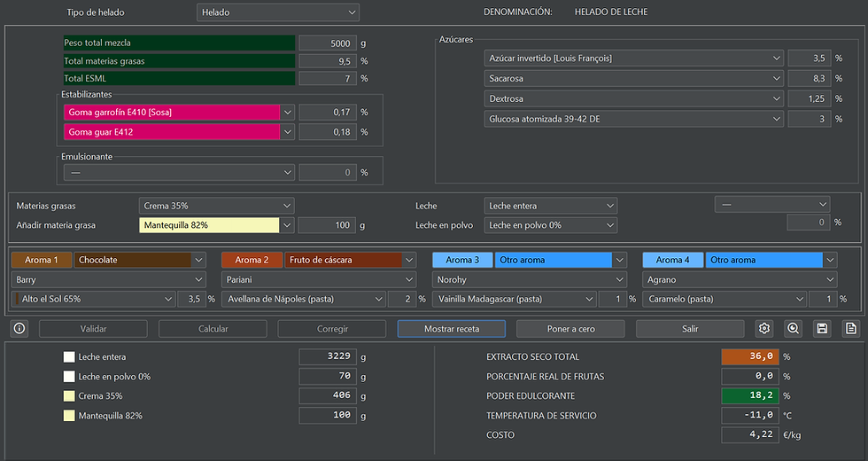Viewport: 868px width, 461px height.
Task: Open the Agrano brand dropdown
Action: tap(740, 280)
